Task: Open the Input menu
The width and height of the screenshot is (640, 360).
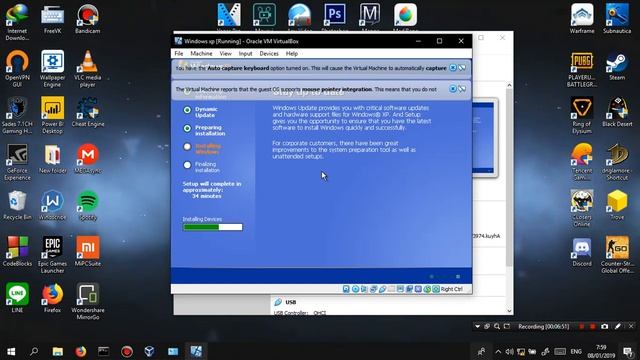Action: pyautogui.click(x=245, y=53)
